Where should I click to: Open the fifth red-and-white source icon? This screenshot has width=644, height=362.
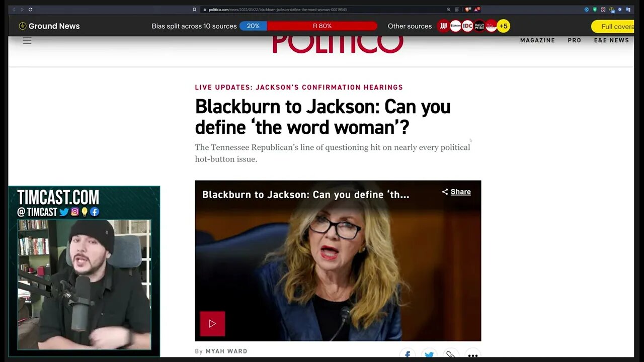pyautogui.click(x=491, y=26)
